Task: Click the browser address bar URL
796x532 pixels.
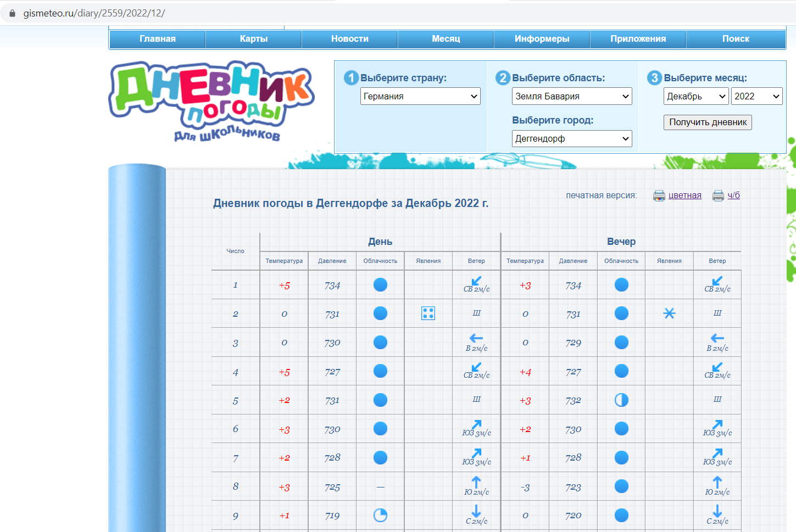Action: pos(94,13)
